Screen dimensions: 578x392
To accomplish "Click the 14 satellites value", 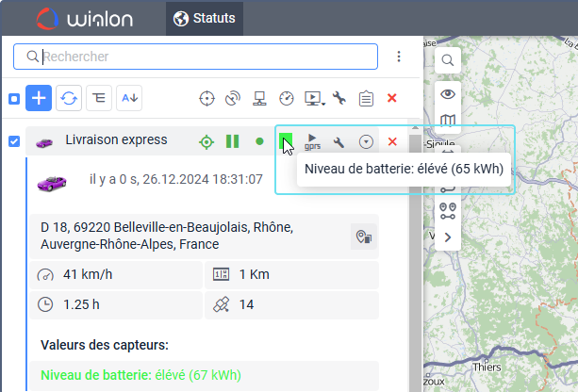I will click(x=246, y=304).
